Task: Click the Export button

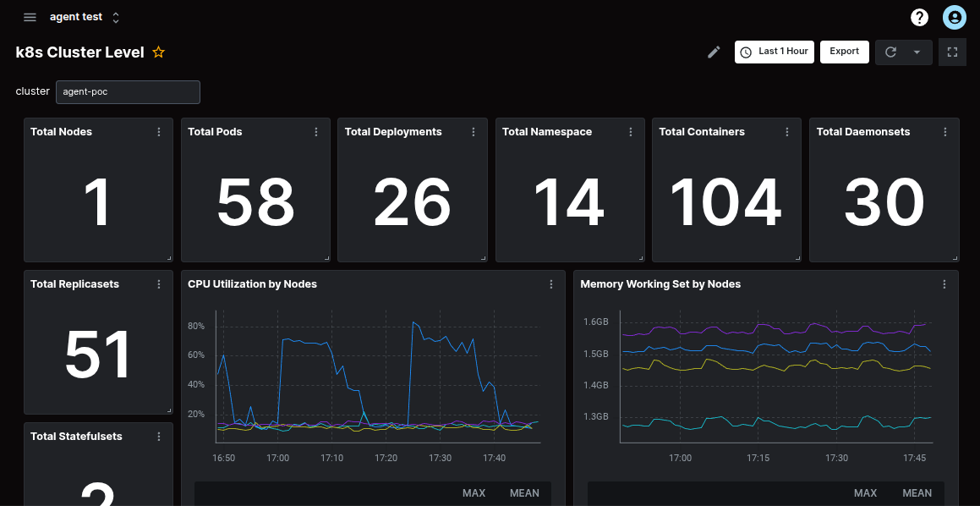Action: [x=844, y=52]
